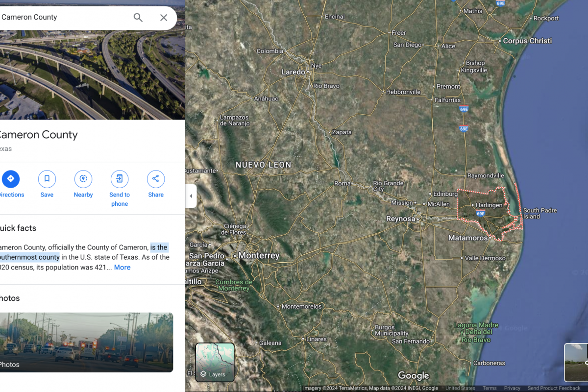The width and height of the screenshot is (588, 392).
Task: Search Nearby places
Action: point(83,185)
